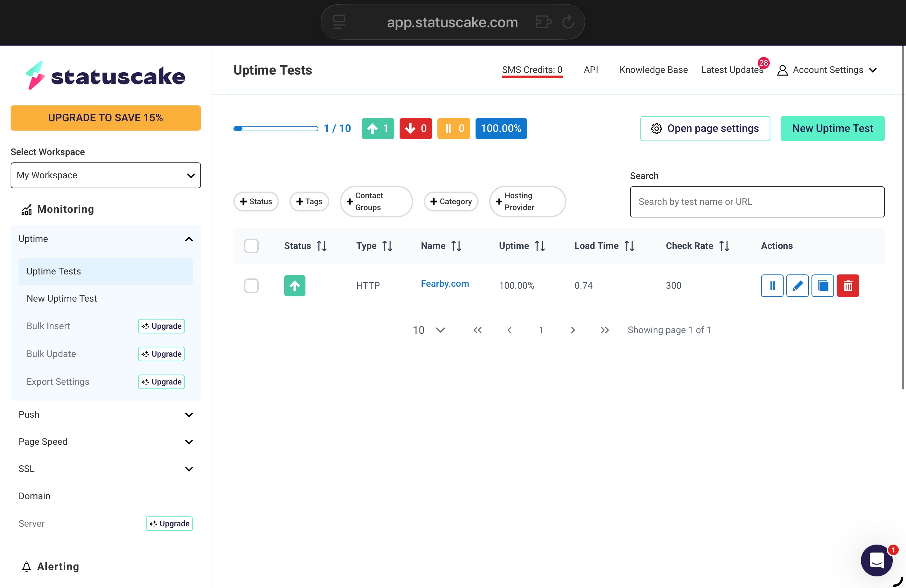Open Bulk Insert sidebar item
Viewport: 906px width, 588px height.
coord(48,326)
